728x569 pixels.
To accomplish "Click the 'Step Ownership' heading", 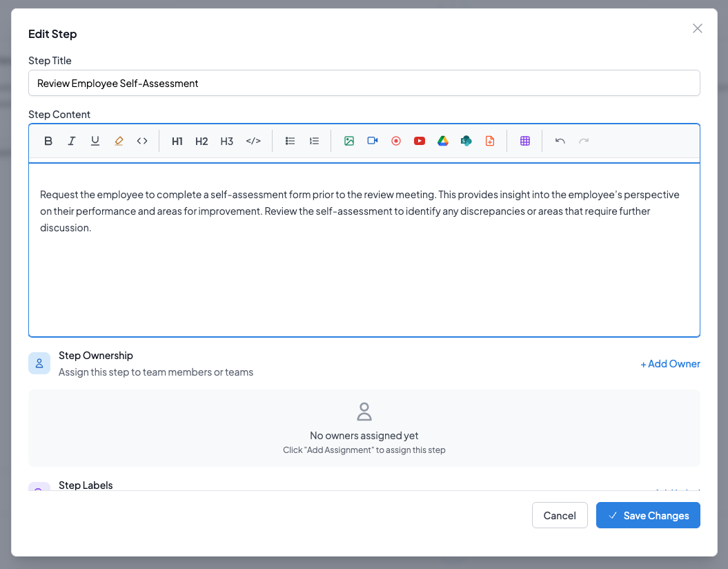I will point(96,356).
